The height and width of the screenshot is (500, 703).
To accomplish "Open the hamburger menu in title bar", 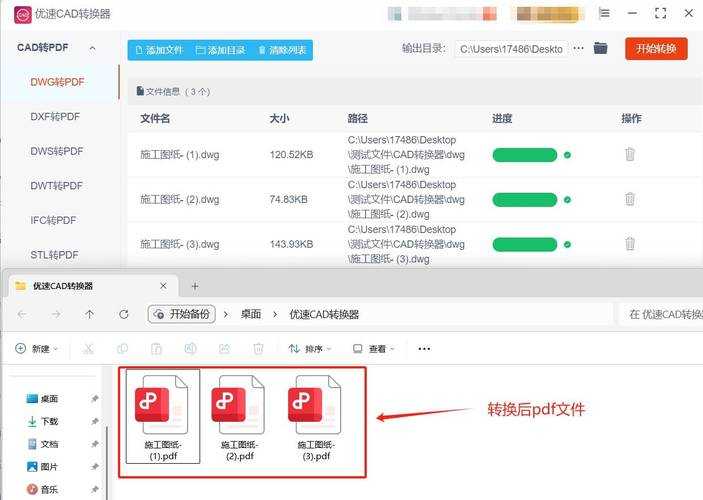I will (604, 13).
